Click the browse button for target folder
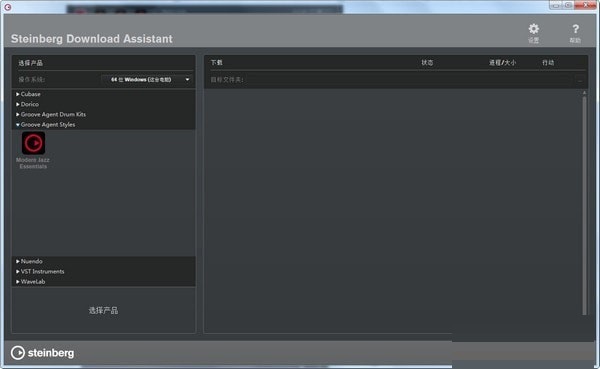This screenshot has height=369, width=600. [x=580, y=80]
